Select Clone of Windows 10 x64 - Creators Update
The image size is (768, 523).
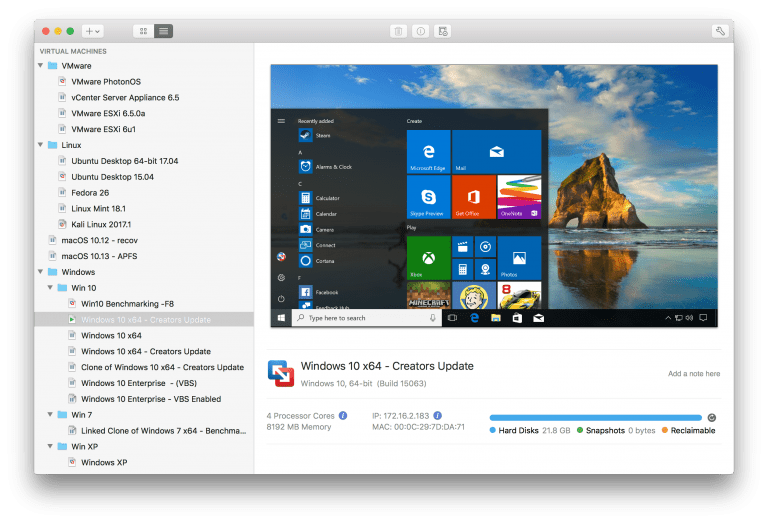[144, 367]
